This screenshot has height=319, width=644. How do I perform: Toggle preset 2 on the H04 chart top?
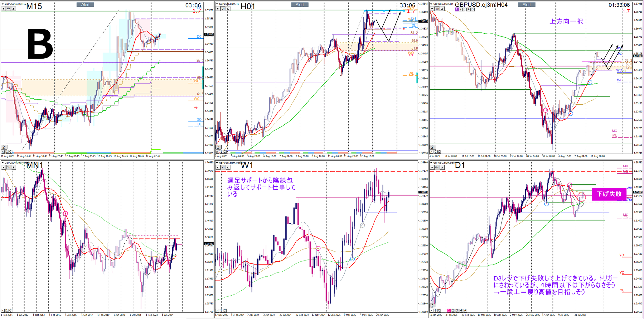point(461,10)
